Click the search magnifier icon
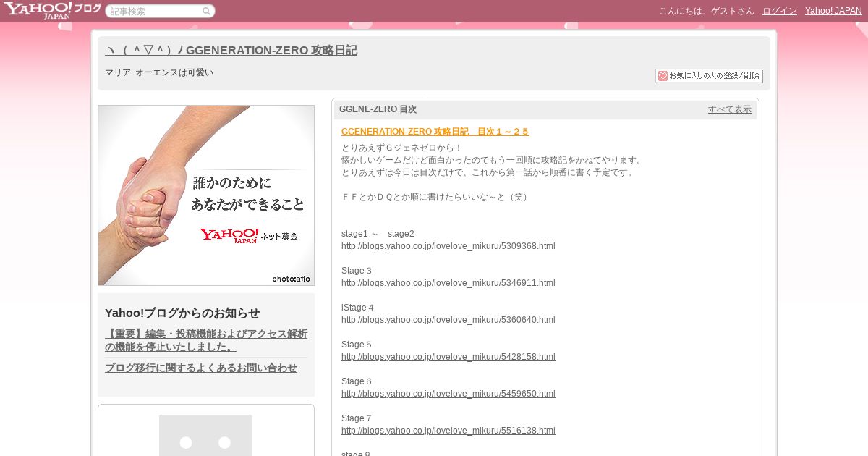Image resolution: width=868 pixels, height=456 pixels. [x=206, y=11]
